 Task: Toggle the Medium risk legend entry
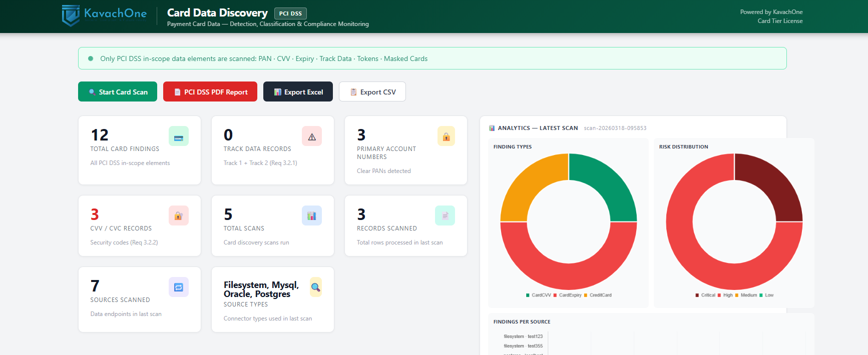point(746,295)
